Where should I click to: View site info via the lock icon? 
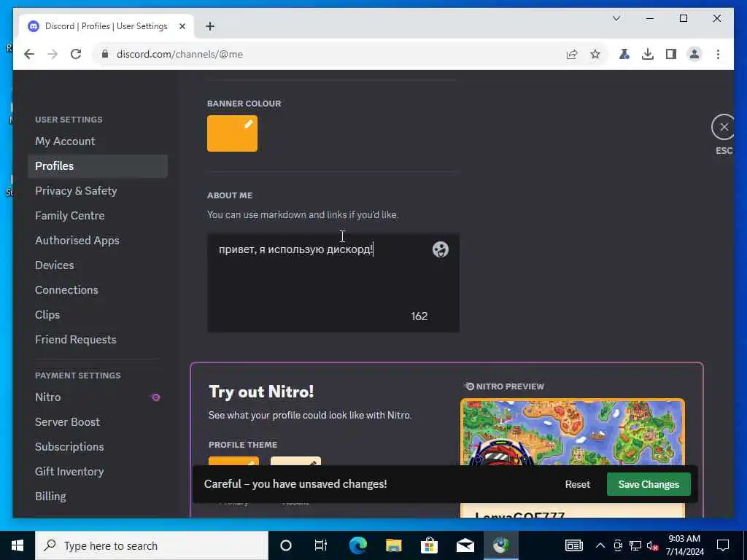click(x=105, y=54)
